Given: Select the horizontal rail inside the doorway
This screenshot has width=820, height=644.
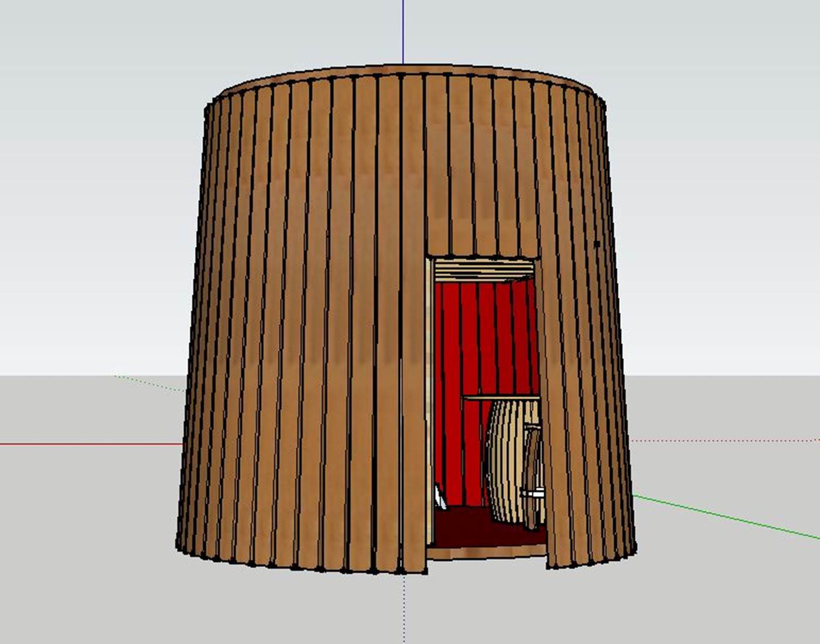Looking at the screenshot, I should (x=501, y=398).
